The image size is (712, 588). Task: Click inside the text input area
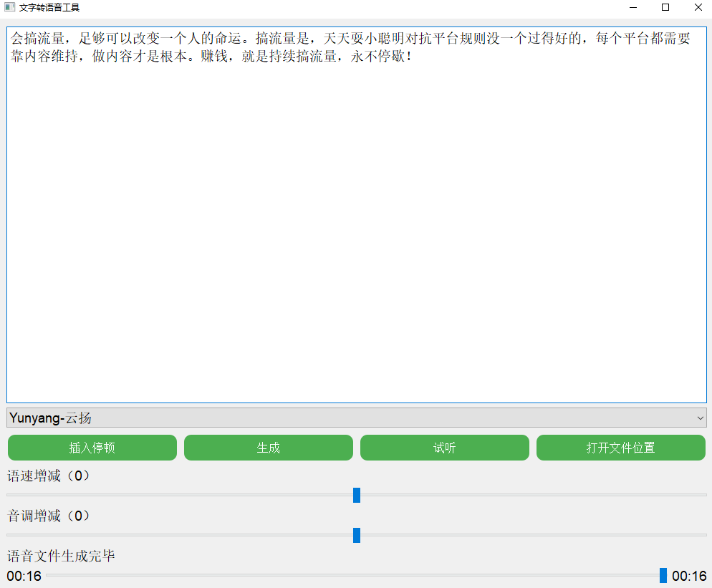tap(357, 215)
